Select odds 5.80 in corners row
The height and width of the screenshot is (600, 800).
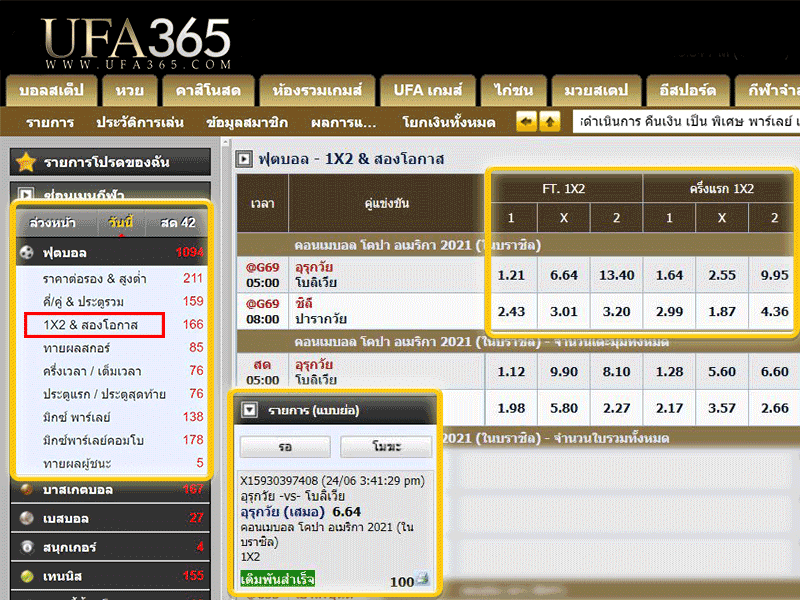[564, 408]
